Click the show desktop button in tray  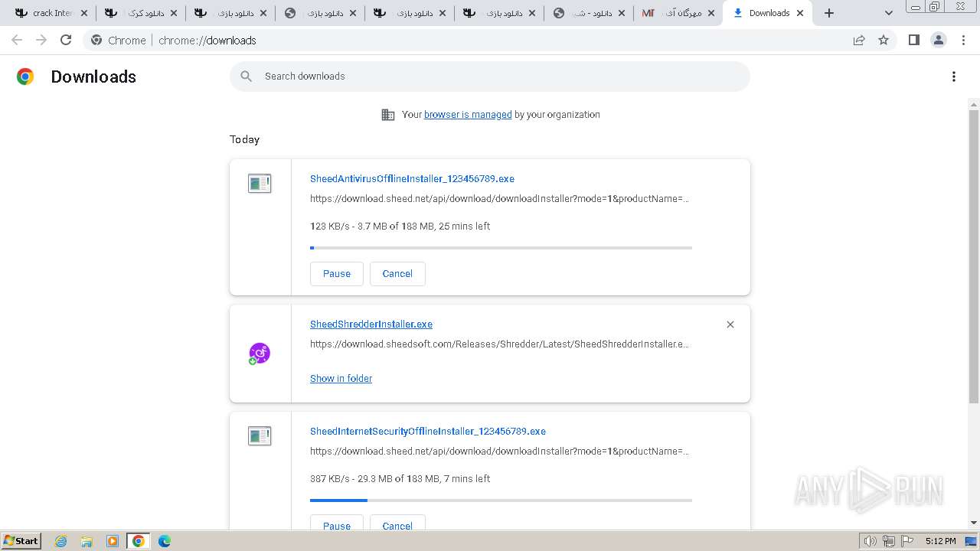pos(972,541)
